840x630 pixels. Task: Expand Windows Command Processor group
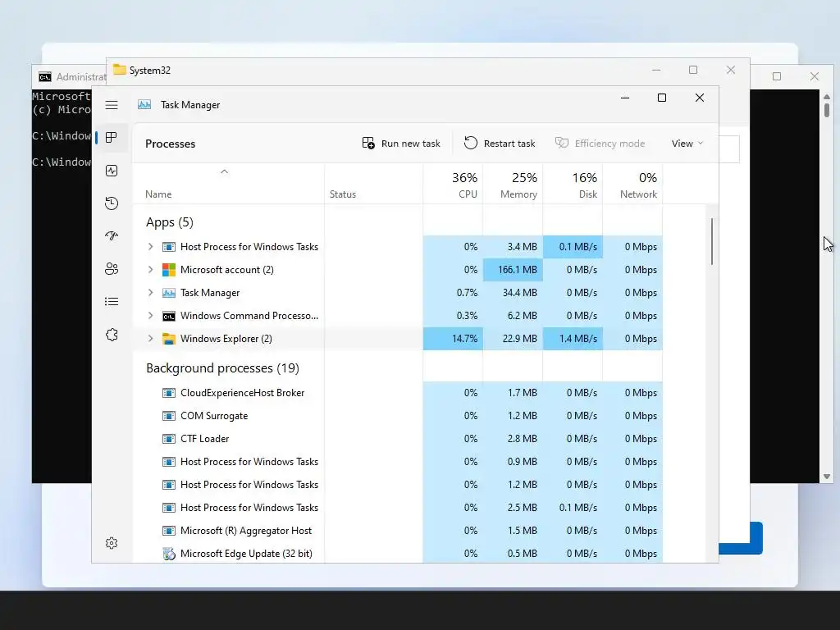coord(151,316)
